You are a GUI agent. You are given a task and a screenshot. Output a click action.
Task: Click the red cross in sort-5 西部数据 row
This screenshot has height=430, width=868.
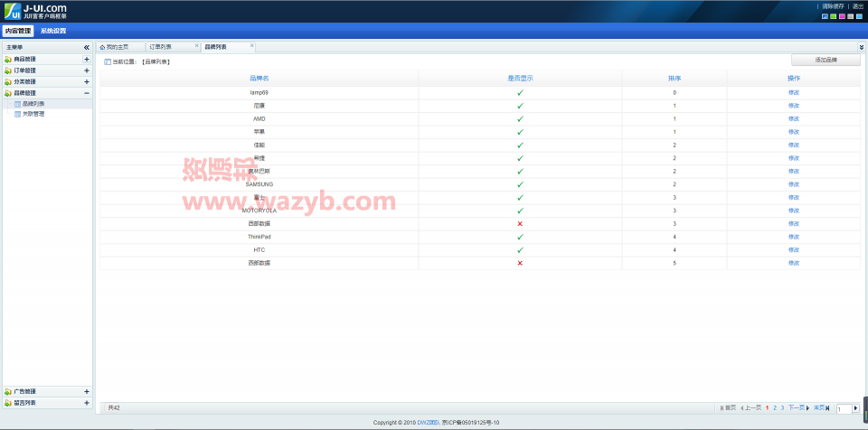[x=521, y=263]
